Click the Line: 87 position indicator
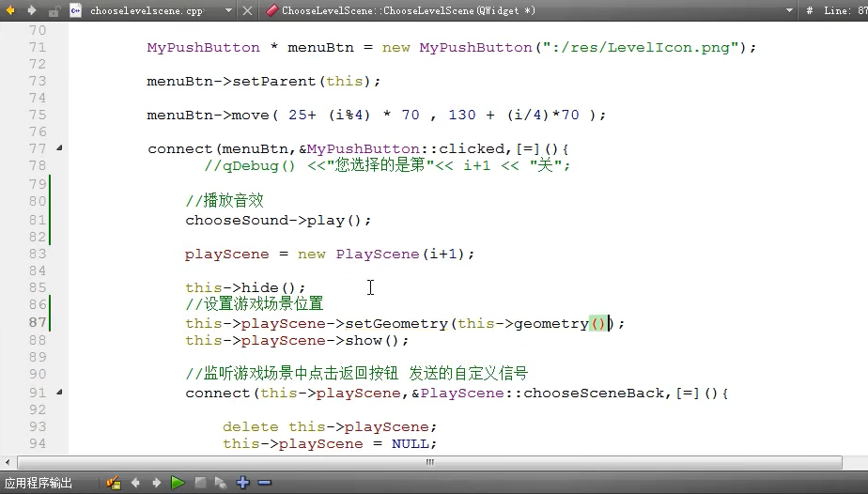This screenshot has width=868, height=494. [845, 10]
